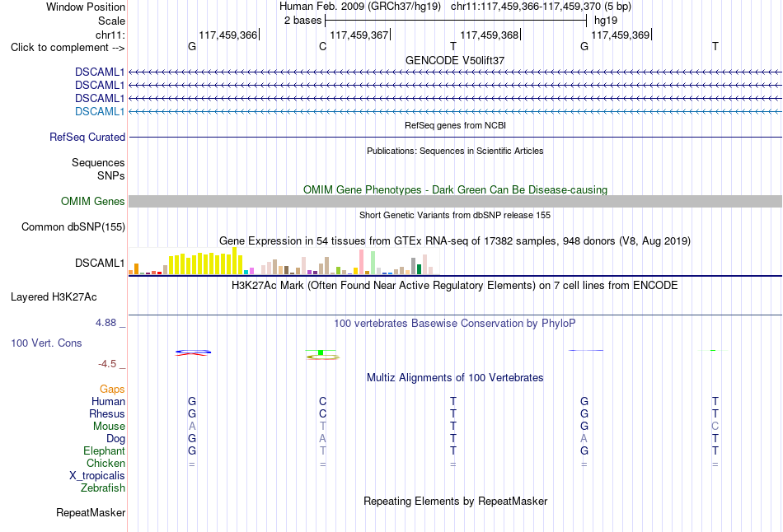Click the '2 bases' scale label
The image size is (783, 532).
pyautogui.click(x=302, y=21)
